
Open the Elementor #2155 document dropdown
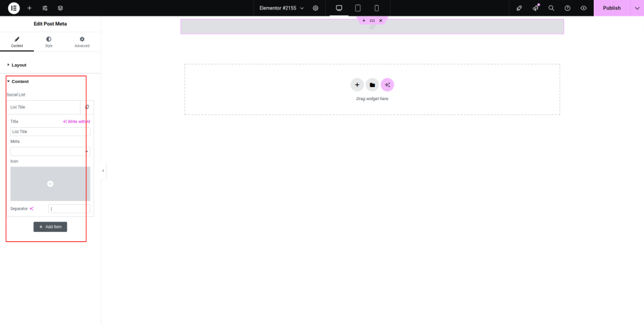[282, 8]
